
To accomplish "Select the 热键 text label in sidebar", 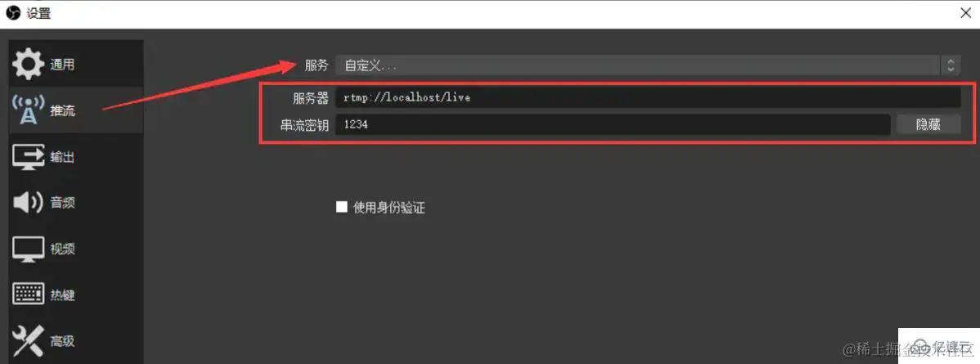I will tap(62, 294).
